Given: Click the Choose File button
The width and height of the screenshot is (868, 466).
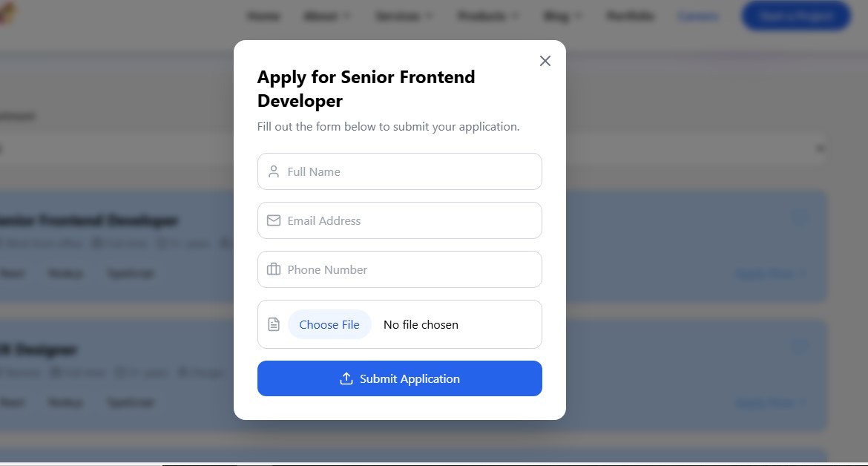Looking at the screenshot, I should pyautogui.click(x=329, y=324).
